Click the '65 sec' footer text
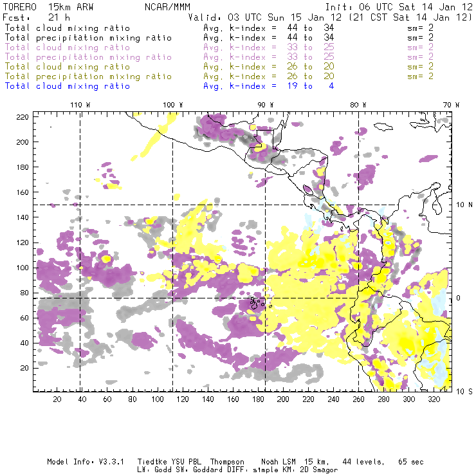The image size is (476, 476). pyautogui.click(x=411, y=462)
